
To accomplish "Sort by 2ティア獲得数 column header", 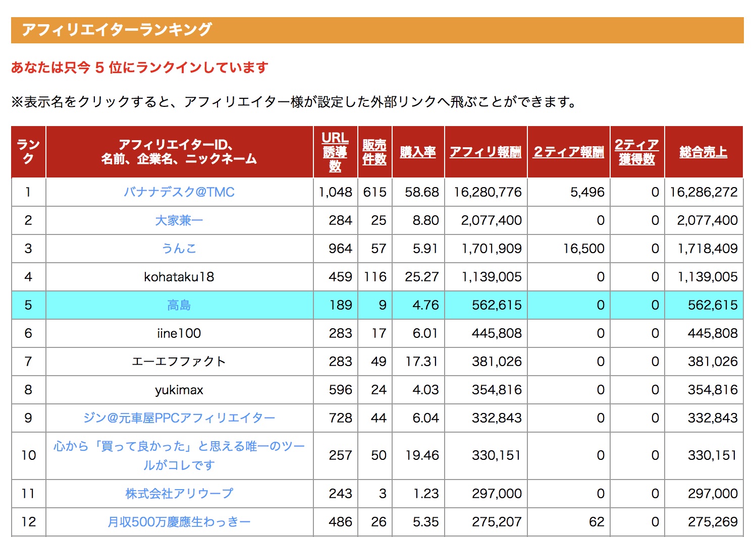I will (637, 152).
